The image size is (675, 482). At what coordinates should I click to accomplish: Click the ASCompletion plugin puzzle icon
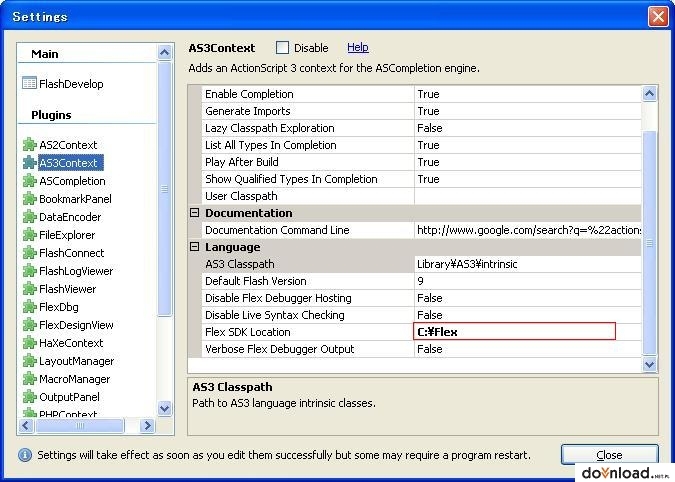pos(29,181)
